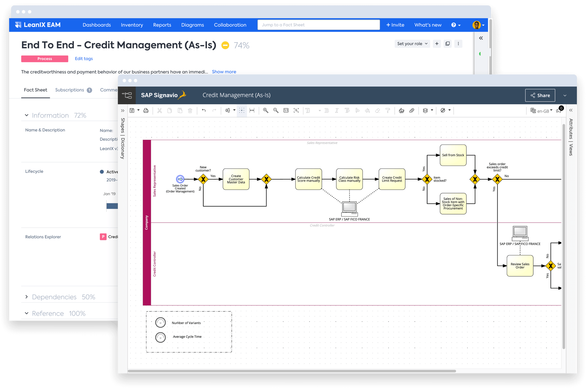Print the Credit Management diagram
Screen dimensions: 588x390
(x=146, y=110)
